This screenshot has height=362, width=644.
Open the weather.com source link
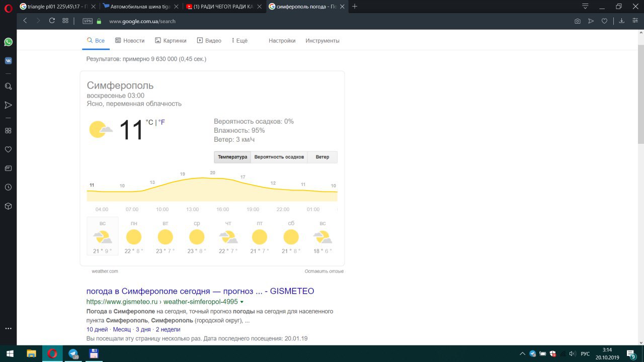105,271
